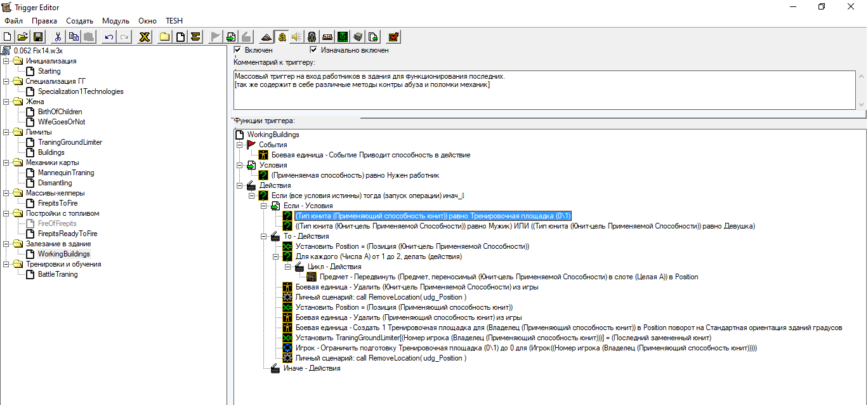
Task: Click the New map toolbar icon
Action: coord(8,37)
